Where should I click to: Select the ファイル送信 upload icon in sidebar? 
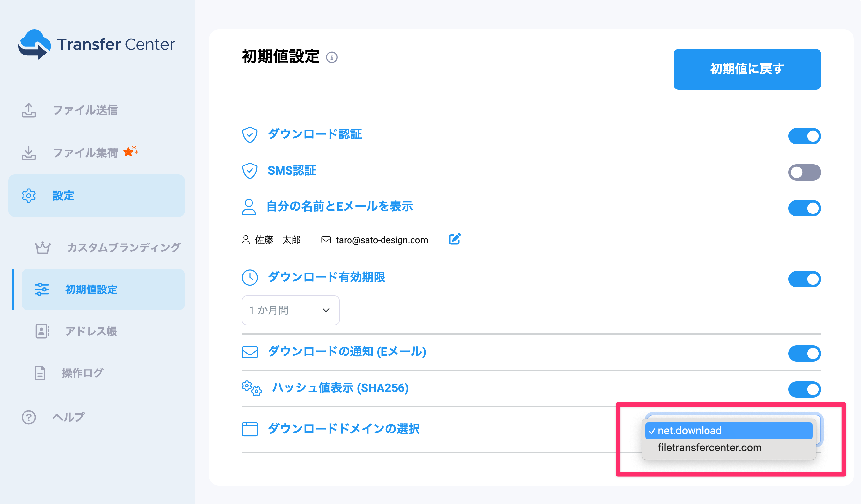[x=29, y=110]
